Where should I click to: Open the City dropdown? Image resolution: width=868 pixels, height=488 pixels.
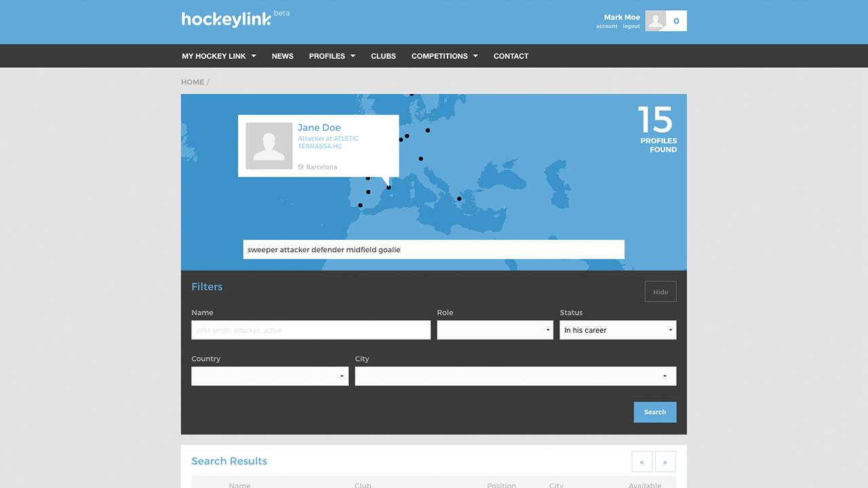coord(515,376)
